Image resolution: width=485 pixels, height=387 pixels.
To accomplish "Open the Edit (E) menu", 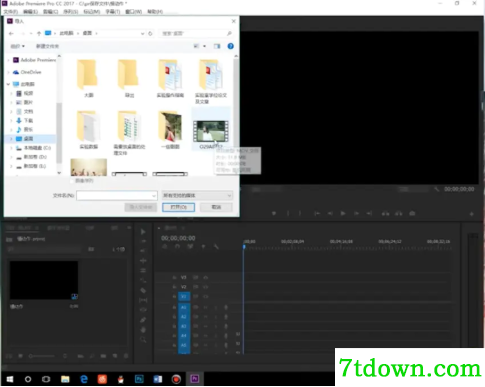I will (30, 12).
